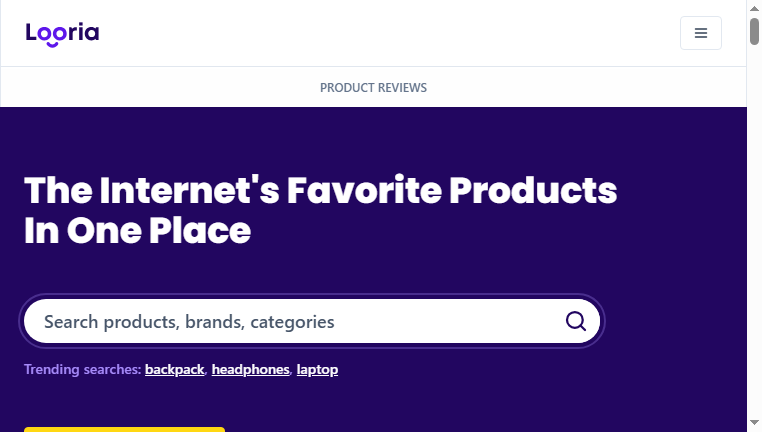Image resolution: width=762 pixels, height=432 pixels.
Task: Click the vertical scrollbar thumb
Action: pos(754,31)
